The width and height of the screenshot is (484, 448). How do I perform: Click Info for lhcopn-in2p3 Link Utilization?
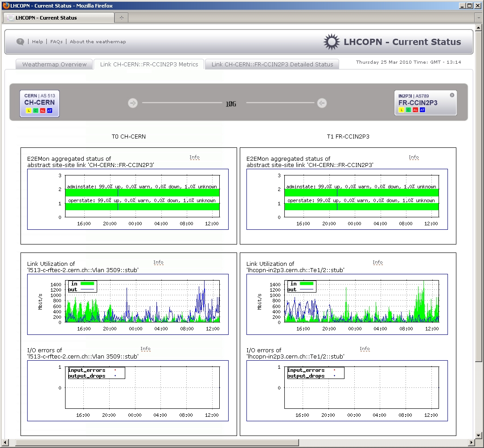[x=377, y=262]
